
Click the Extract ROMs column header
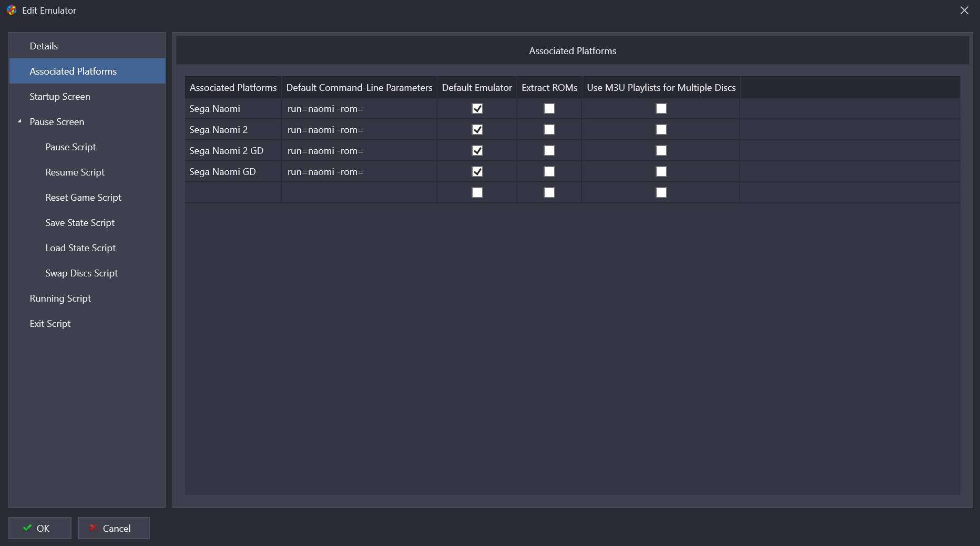[x=549, y=87]
